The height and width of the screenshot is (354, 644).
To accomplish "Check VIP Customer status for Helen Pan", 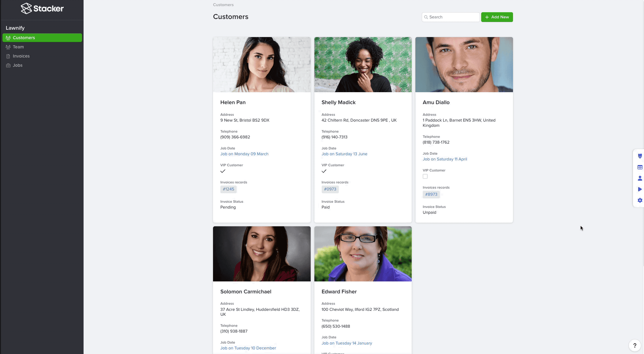I will tap(223, 171).
